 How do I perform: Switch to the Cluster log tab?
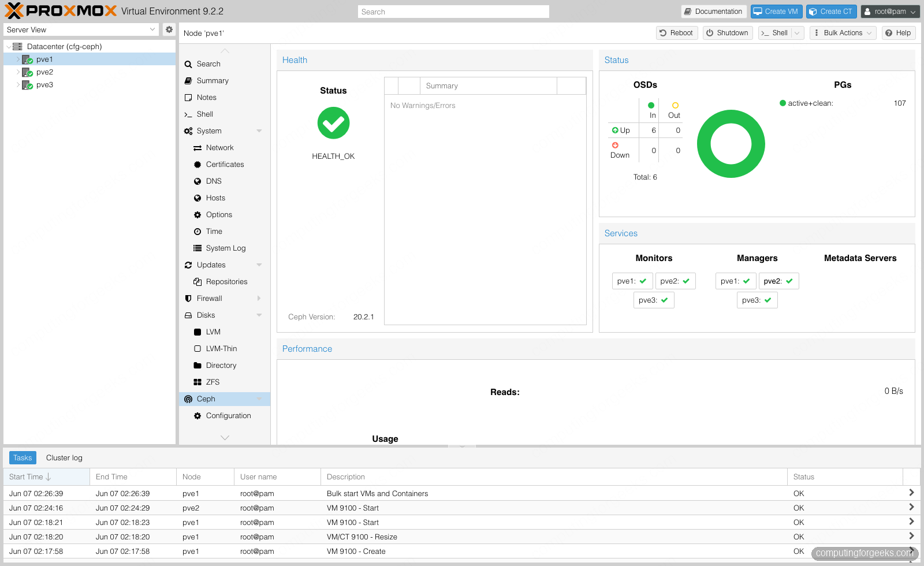tap(64, 458)
